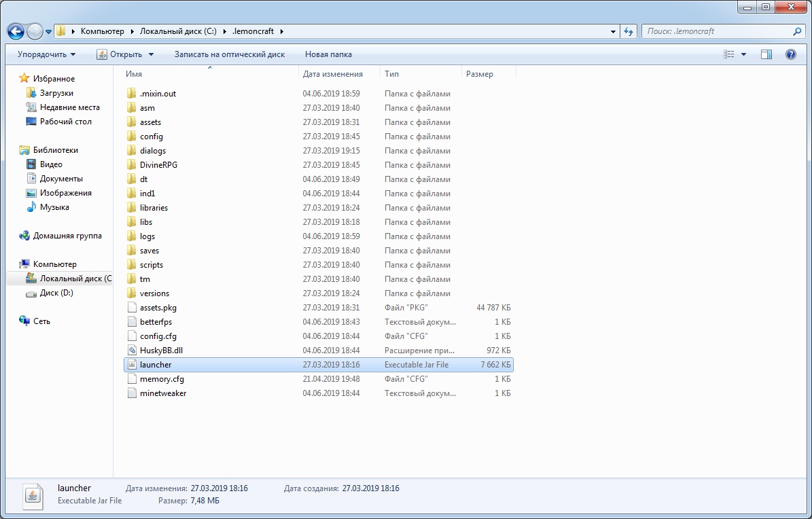This screenshot has height=519, width=812.
Task: Click the search magnifier icon
Action: [798, 31]
